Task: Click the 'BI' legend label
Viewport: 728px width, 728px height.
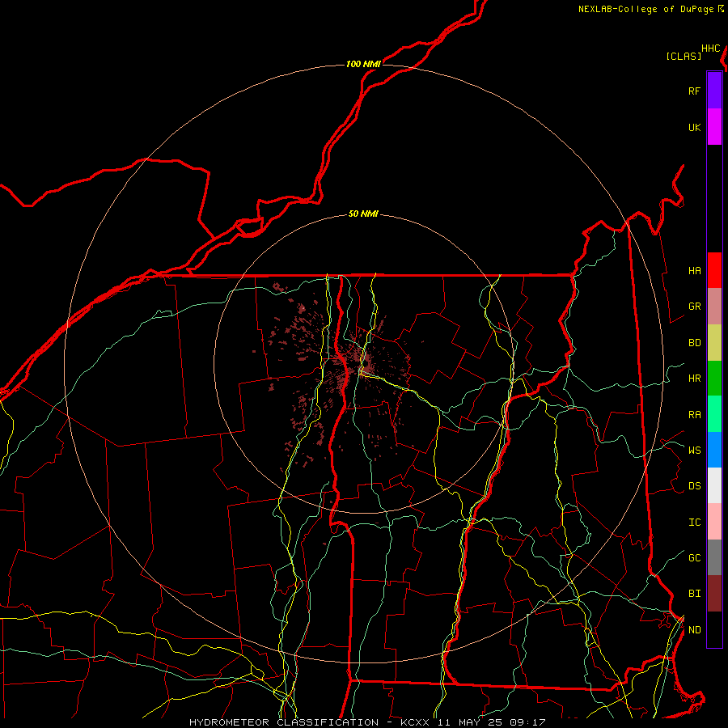Action: click(694, 594)
